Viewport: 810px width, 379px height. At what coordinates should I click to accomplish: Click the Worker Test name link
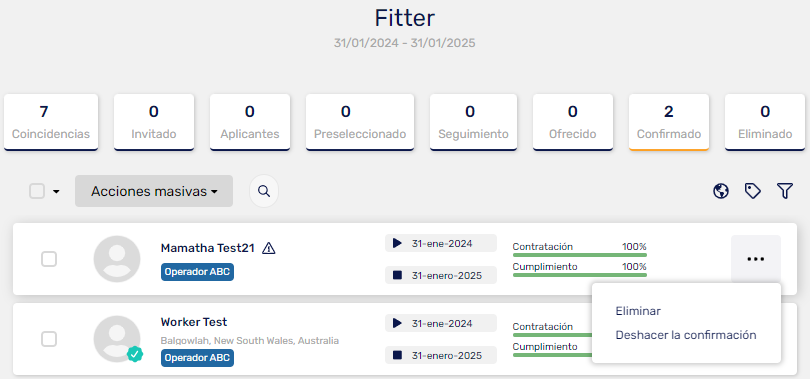(x=194, y=322)
